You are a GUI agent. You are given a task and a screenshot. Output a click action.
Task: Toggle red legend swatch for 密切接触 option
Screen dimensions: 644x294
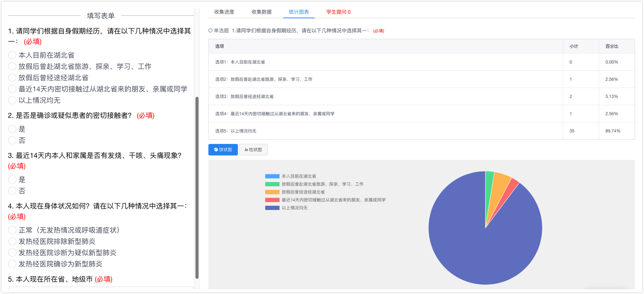pos(272,200)
